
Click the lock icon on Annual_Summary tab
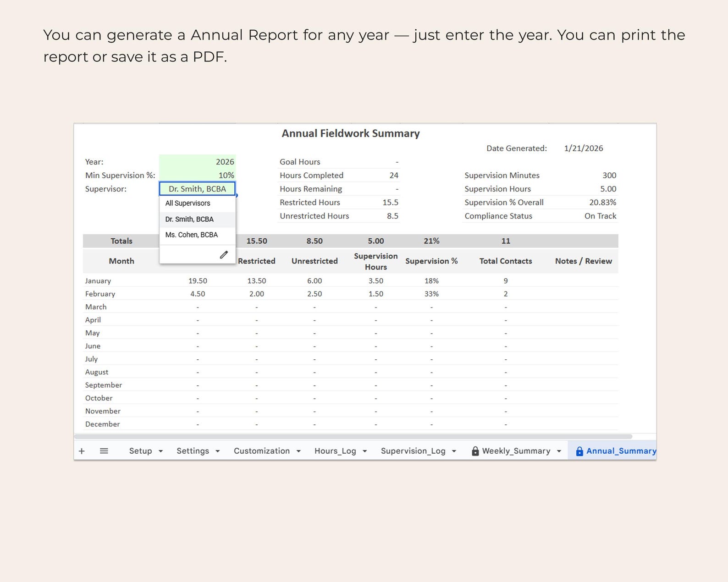579,451
